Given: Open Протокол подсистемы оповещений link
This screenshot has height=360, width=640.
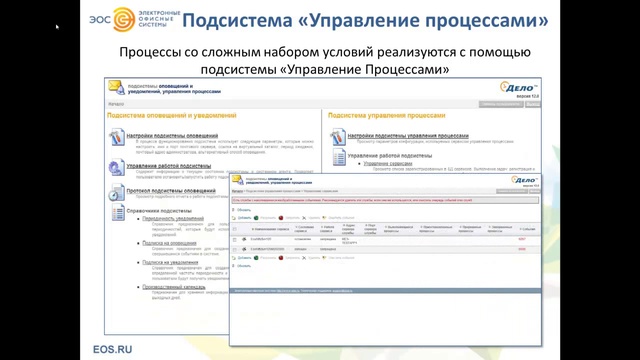Looking at the screenshot, I should coord(171,191).
